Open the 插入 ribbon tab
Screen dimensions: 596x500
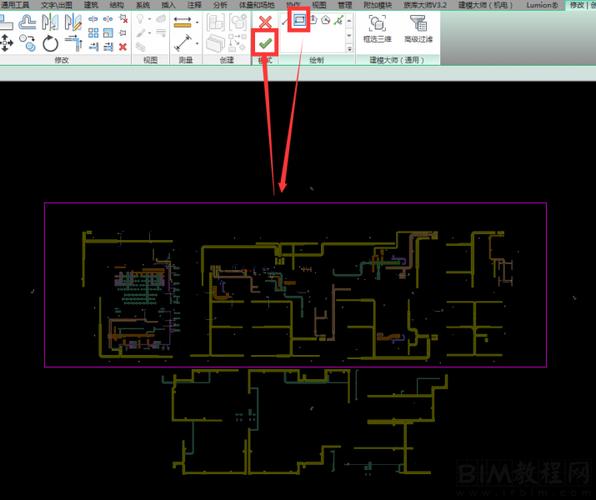168,5
